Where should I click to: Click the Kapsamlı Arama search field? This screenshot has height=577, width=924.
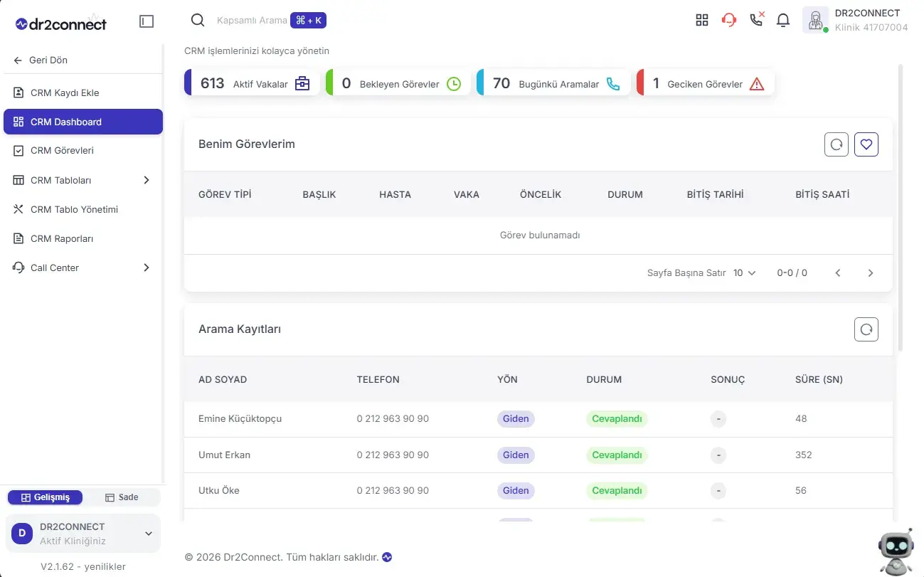click(253, 21)
